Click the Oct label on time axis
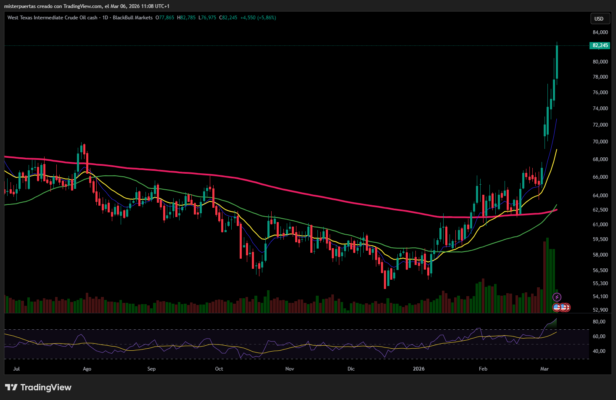616x400 pixels. click(x=218, y=368)
